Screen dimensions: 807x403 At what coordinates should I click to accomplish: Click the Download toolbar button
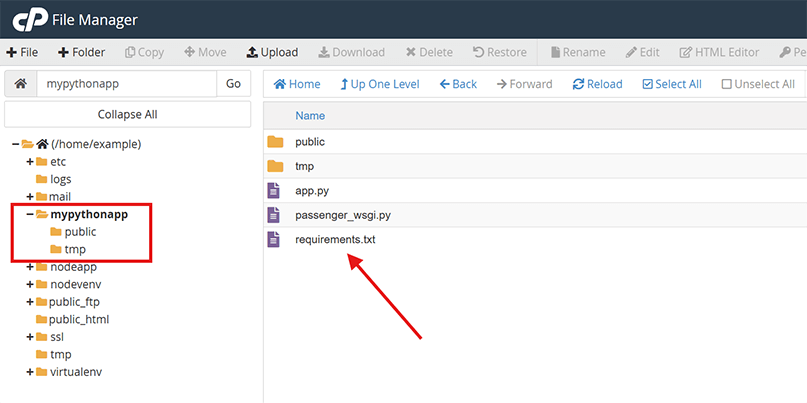[352, 52]
